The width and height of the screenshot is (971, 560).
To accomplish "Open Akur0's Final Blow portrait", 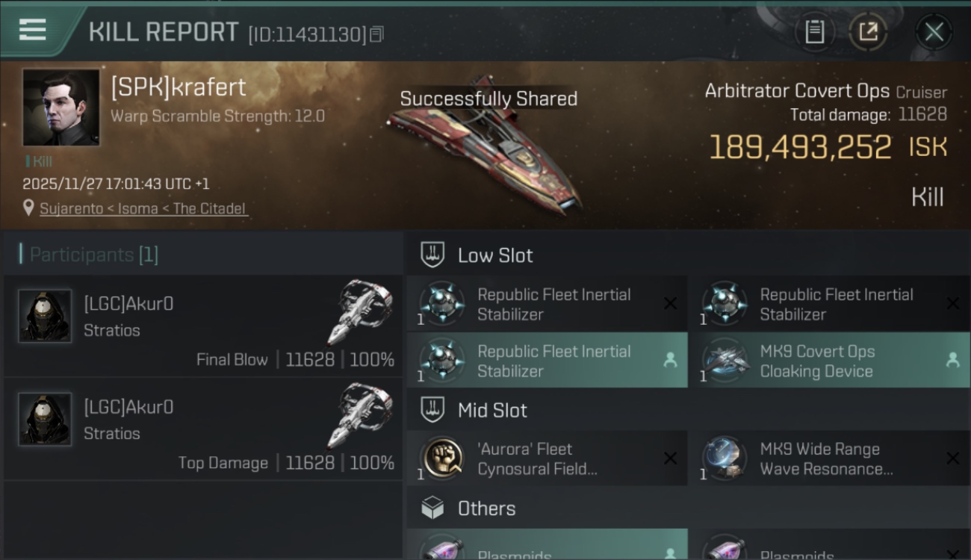I will pyautogui.click(x=45, y=316).
